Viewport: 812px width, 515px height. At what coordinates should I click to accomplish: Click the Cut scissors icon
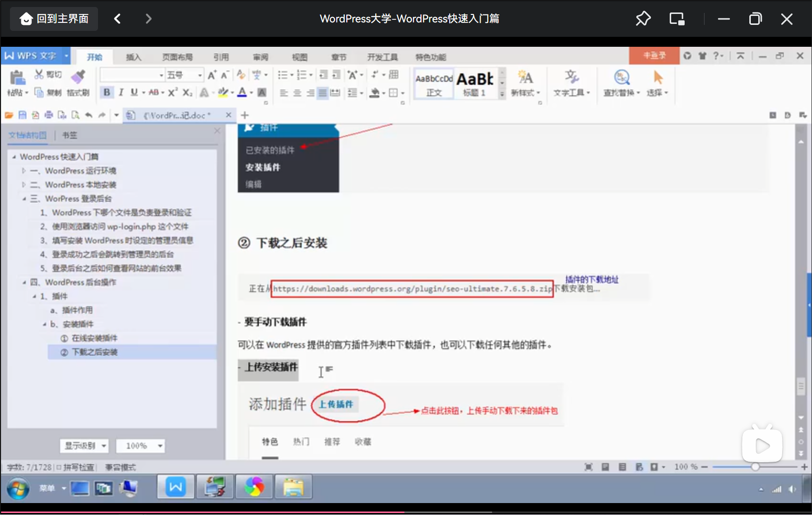point(39,75)
